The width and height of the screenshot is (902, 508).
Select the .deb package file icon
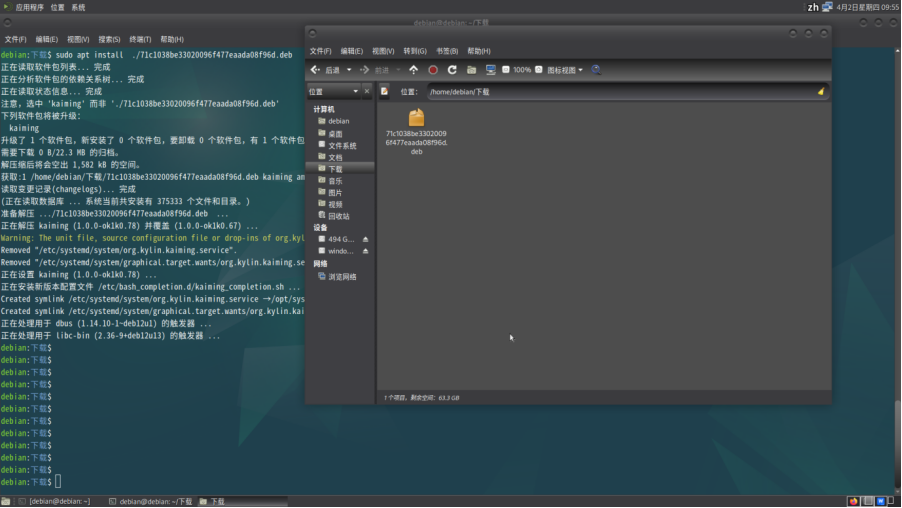416,120
